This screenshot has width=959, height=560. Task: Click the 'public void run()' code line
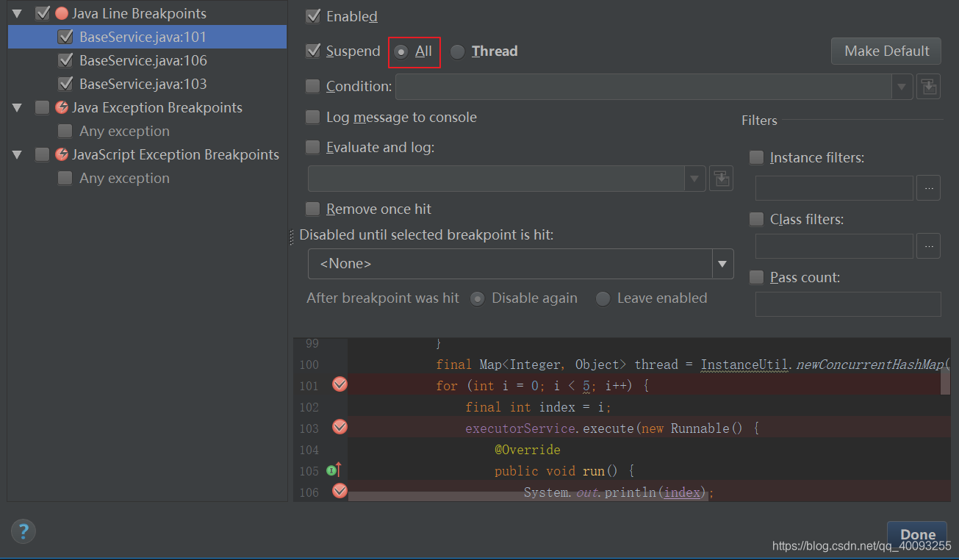point(564,471)
